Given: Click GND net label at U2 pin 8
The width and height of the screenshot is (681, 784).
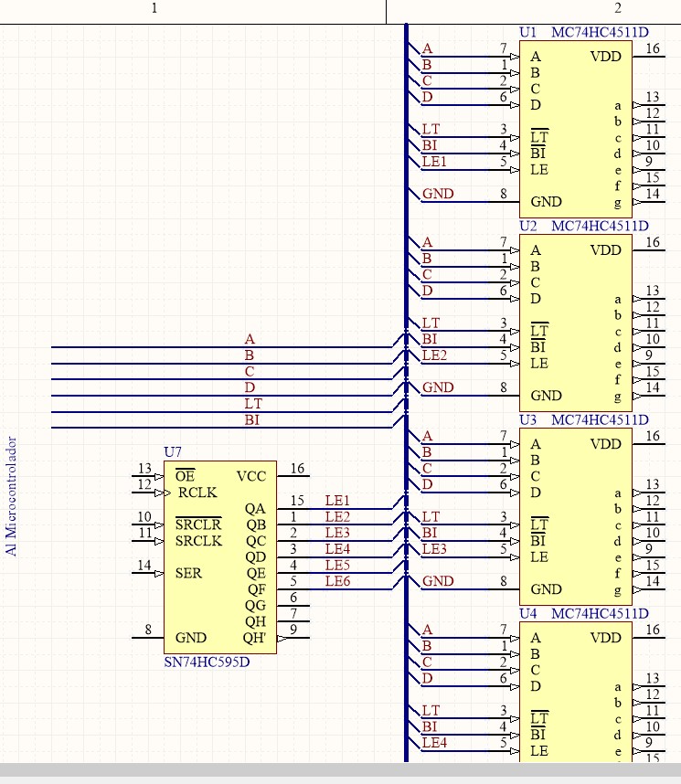Looking at the screenshot, I should [x=438, y=387].
